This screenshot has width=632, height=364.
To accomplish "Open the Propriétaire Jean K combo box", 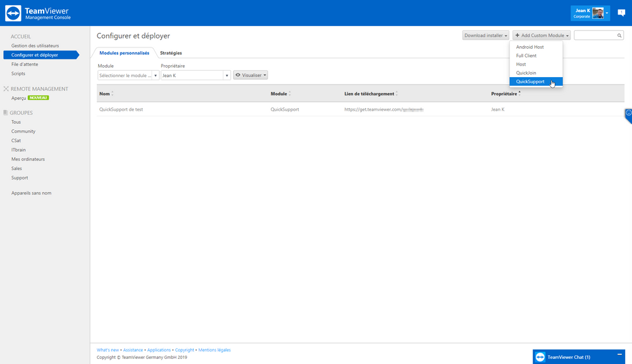I will coord(195,75).
